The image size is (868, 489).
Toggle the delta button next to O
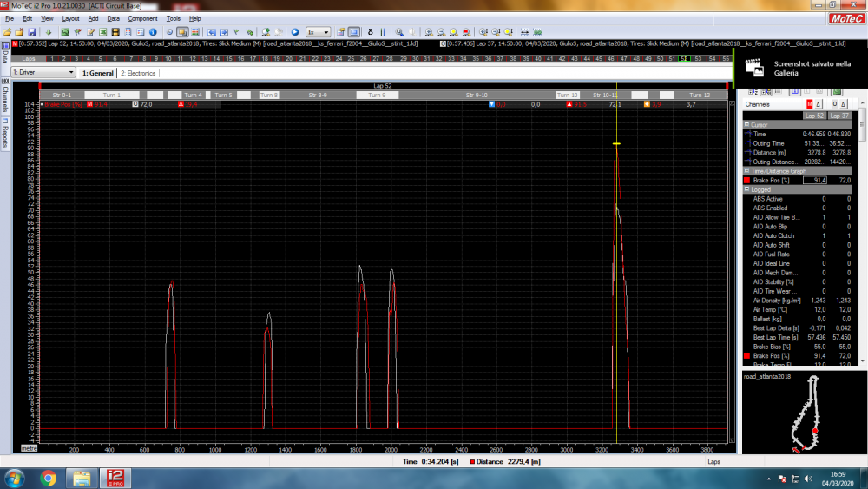click(x=843, y=104)
